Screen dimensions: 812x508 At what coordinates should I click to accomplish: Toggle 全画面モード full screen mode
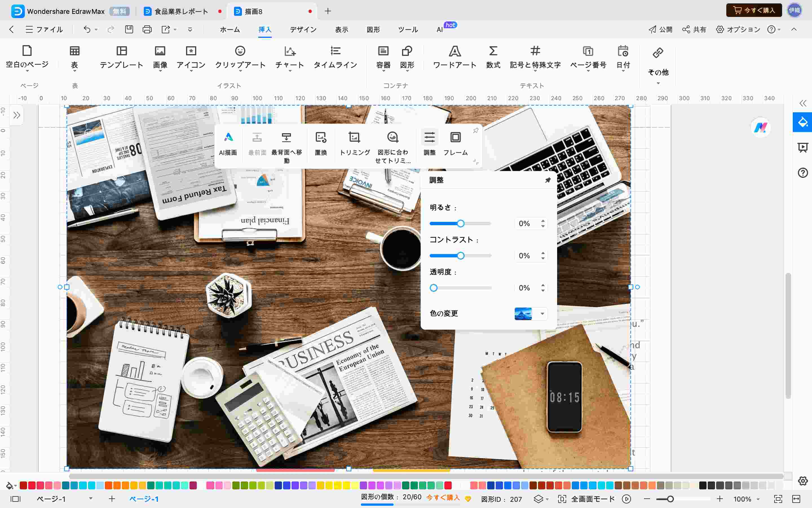(586, 499)
